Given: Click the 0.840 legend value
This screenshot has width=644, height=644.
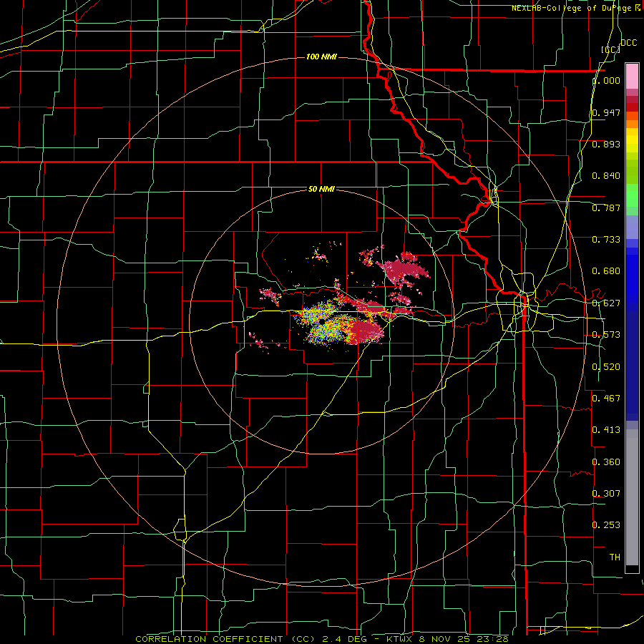Looking at the screenshot, I should (606, 176).
